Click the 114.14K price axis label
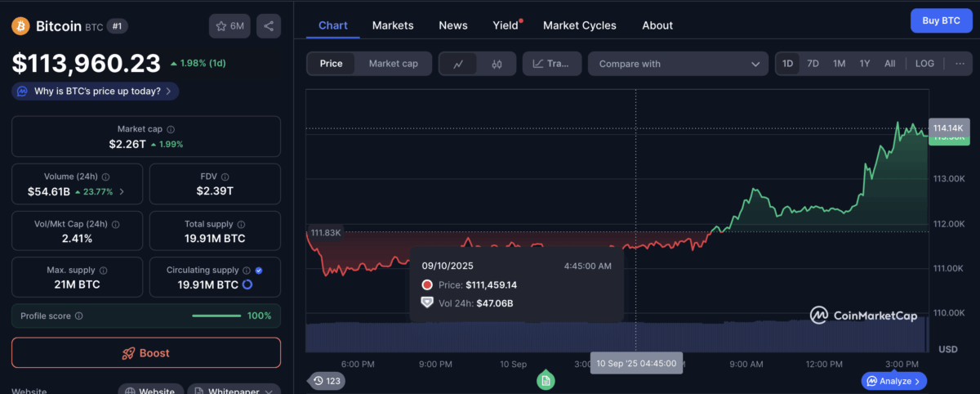The width and height of the screenshot is (980, 394). pos(948,128)
